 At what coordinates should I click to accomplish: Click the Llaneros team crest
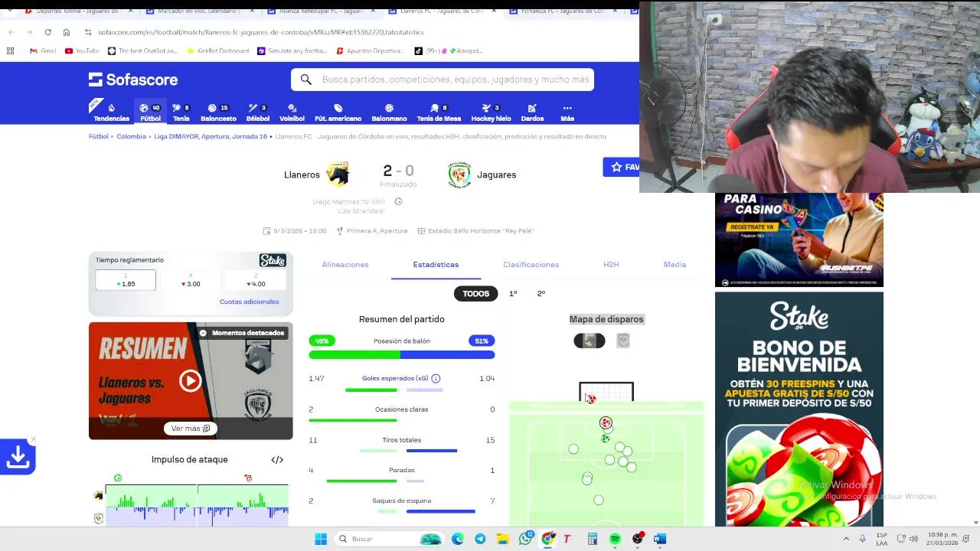tap(338, 174)
